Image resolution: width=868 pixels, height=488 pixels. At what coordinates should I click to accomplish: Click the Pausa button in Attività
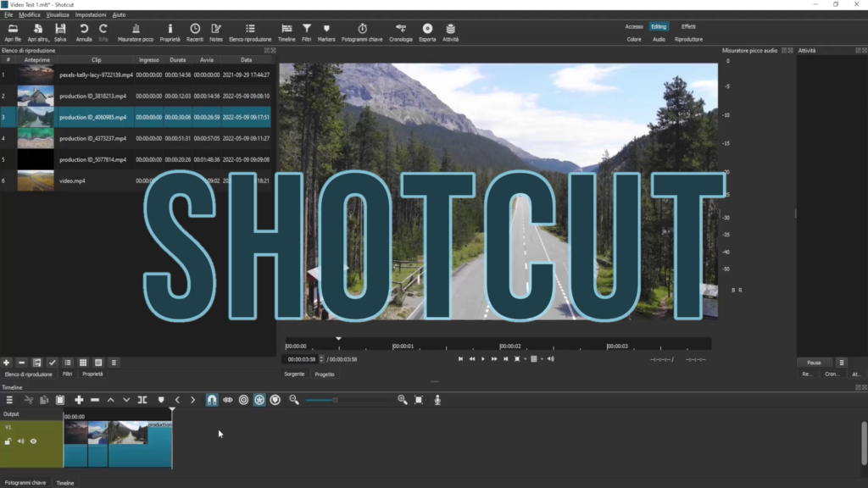[x=814, y=363]
